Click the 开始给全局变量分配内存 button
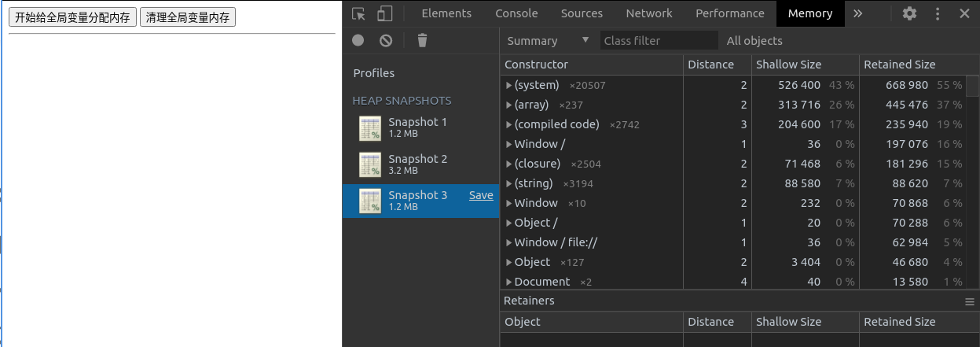980x347 pixels. (x=72, y=17)
